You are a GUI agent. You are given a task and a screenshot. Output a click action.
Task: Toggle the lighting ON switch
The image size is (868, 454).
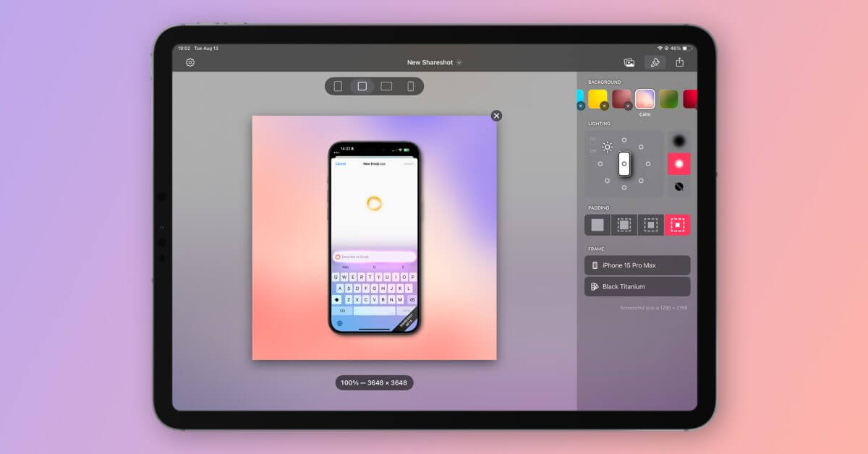[593, 144]
